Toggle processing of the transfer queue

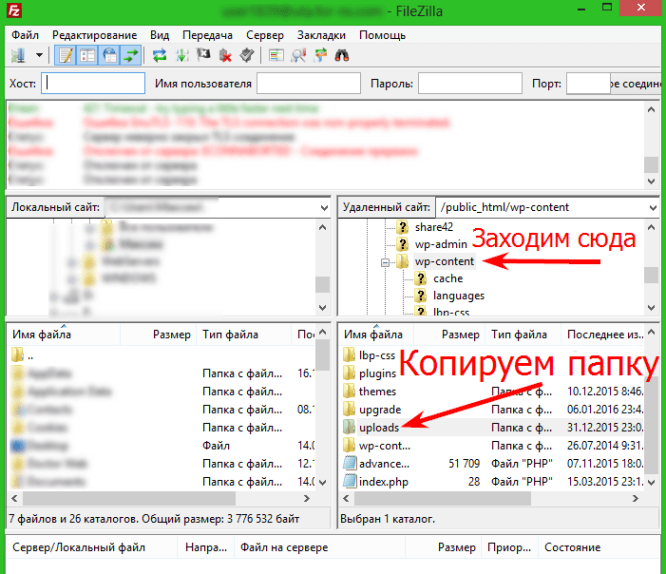click(182, 55)
